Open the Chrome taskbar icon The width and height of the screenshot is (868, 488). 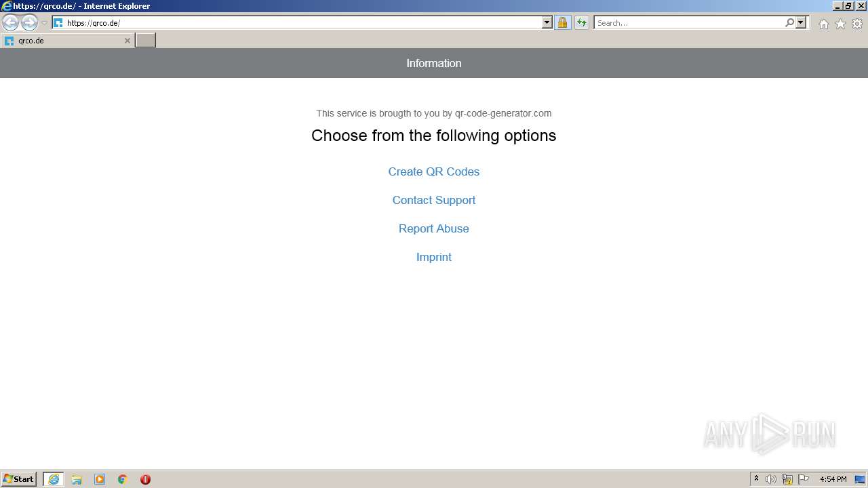(x=123, y=479)
